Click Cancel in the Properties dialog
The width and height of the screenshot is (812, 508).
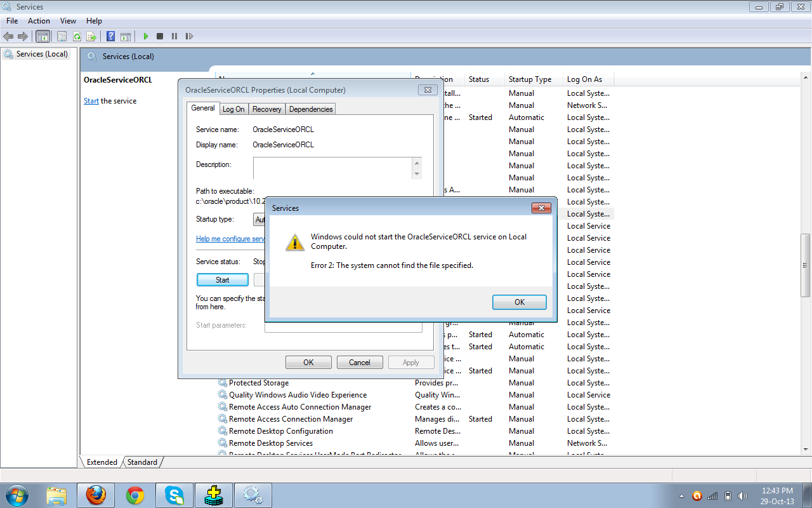360,363
